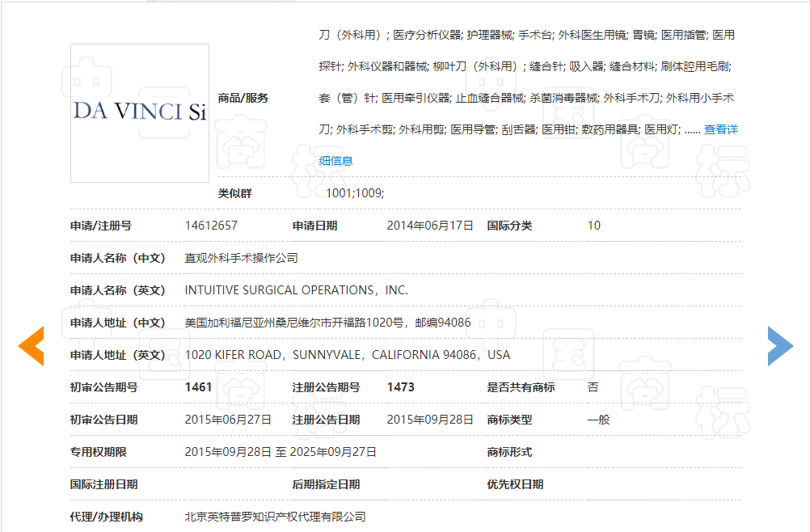Click the 初审公告日期 label

tap(103, 420)
